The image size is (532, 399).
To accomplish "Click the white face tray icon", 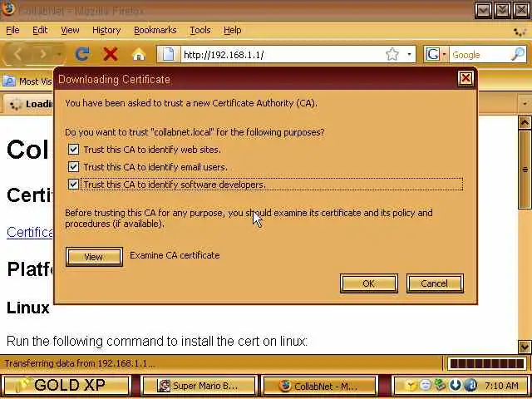I will (x=426, y=386).
